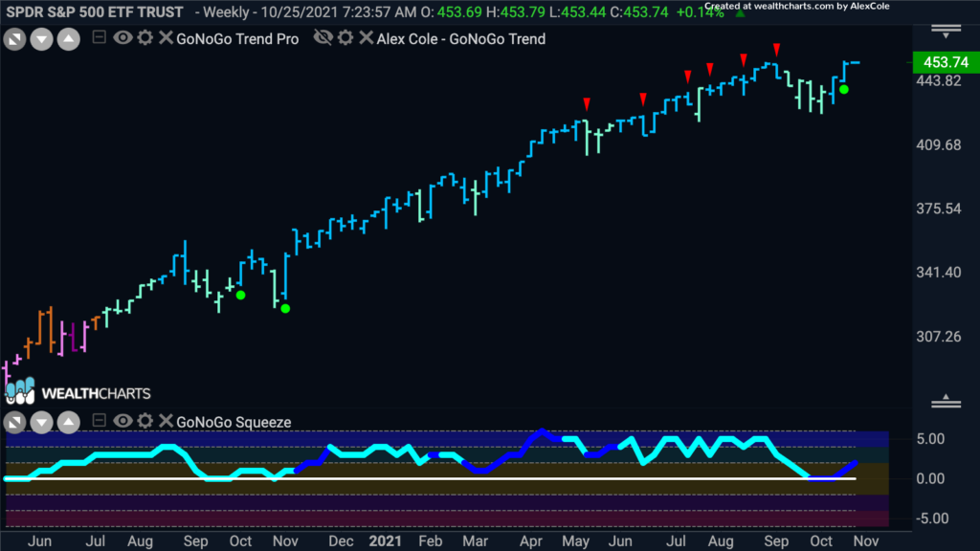This screenshot has width=980, height=551.
Task: Toggle GoNoGo Squeeze visibility eye
Action: tap(122, 421)
